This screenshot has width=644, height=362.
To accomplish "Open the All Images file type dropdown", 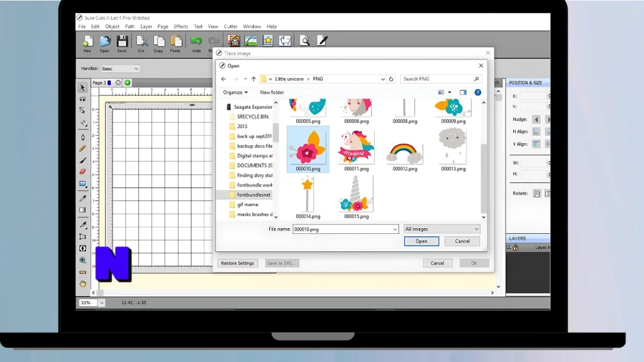I will click(x=441, y=229).
